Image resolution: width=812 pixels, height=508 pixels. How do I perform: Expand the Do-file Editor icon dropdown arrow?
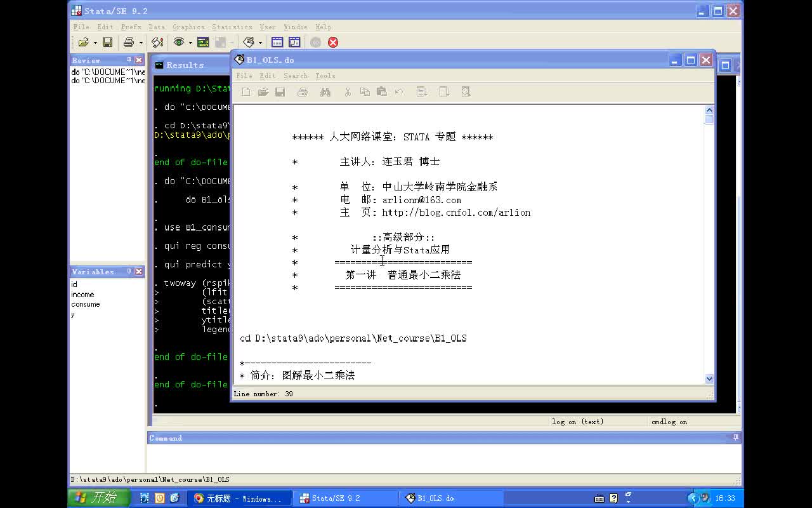(x=260, y=43)
